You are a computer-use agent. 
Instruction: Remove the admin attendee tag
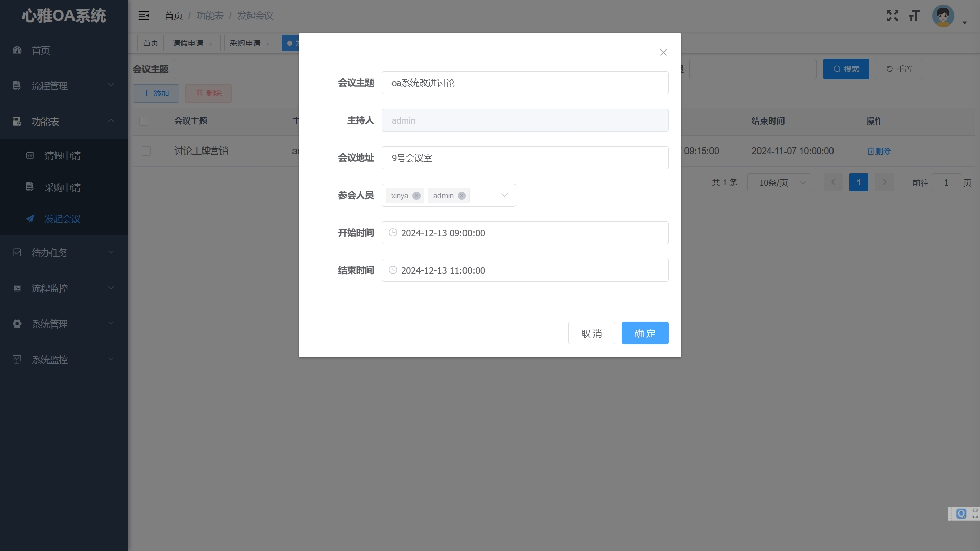[x=462, y=196]
